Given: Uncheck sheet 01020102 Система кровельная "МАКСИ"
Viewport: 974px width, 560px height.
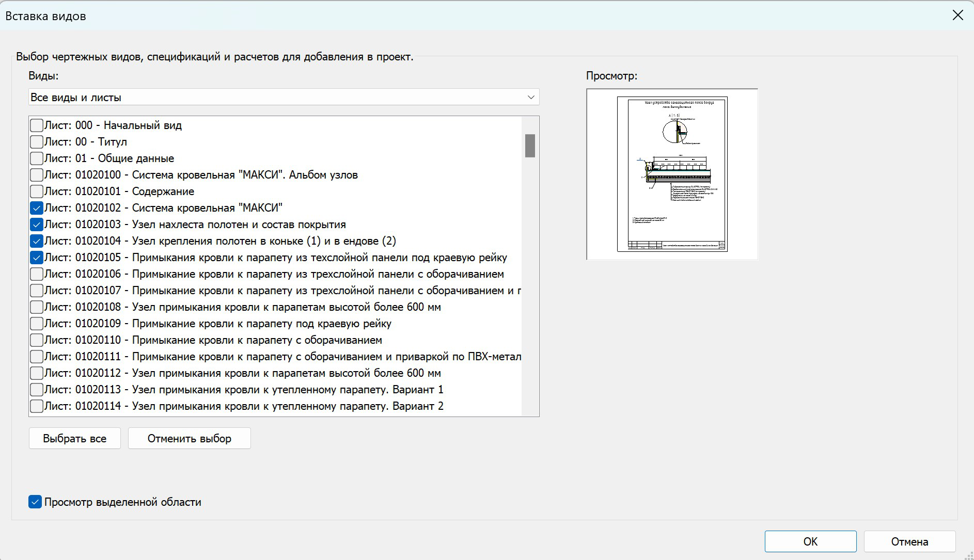Looking at the screenshot, I should coord(37,208).
